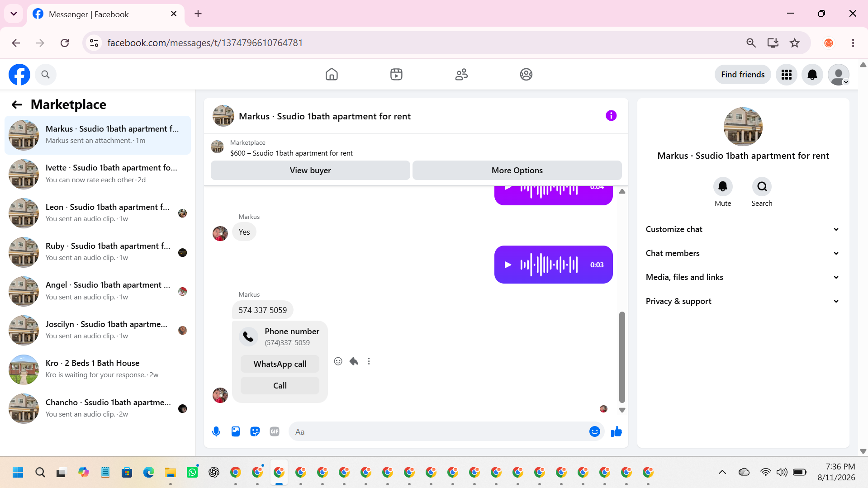React to the phone number message

(338, 361)
